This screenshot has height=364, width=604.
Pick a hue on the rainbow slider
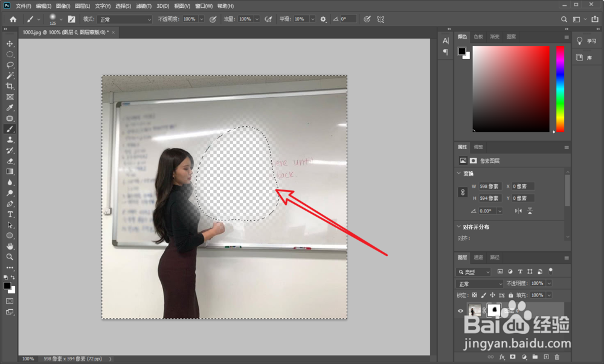(560, 89)
